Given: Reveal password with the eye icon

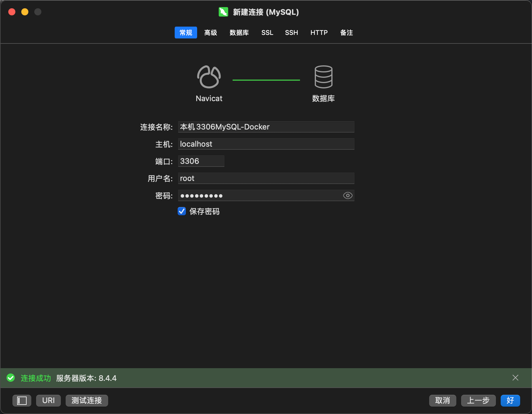Looking at the screenshot, I should click(x=348, y=195).
